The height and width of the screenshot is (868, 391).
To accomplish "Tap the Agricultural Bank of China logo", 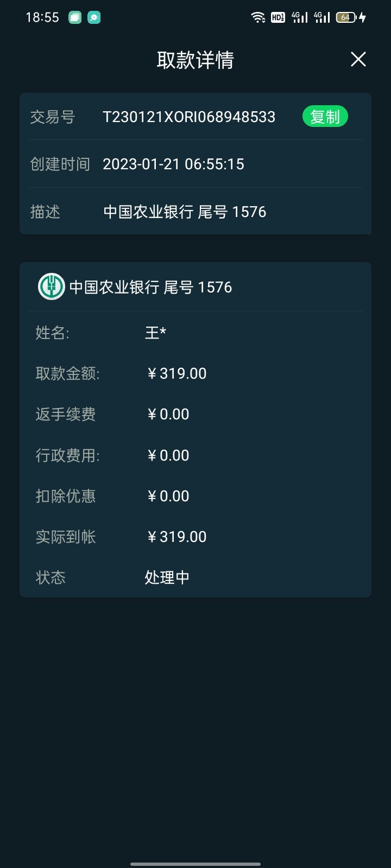I will coord(51,286).
